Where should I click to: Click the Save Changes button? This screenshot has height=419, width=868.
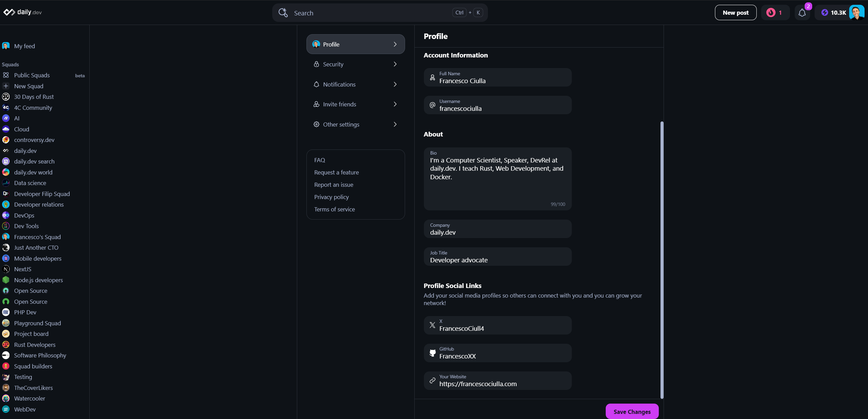click(x=632, y=411)
